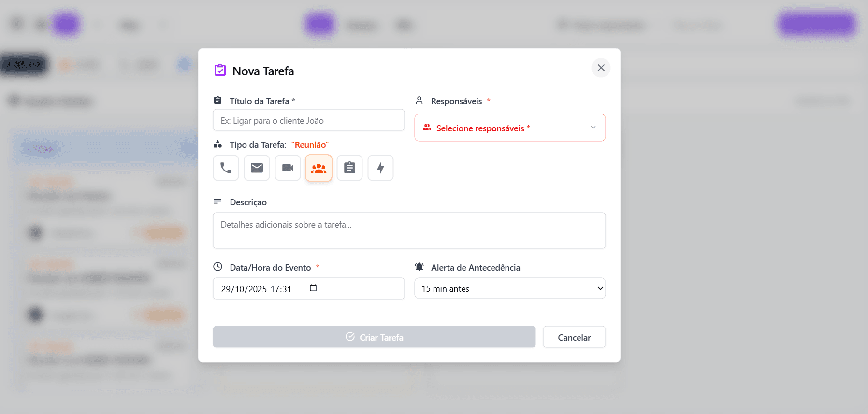This screenshot has width=868, height=414.
Task: Select the email task type icon
Action: pos(257,168)
